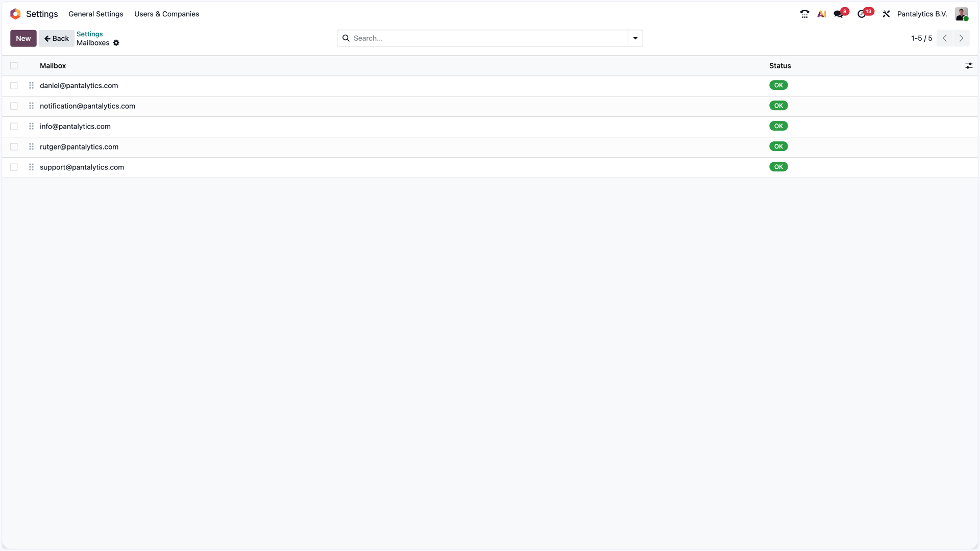Check the daniel@pantalytics.com row checkbox
The image size is (980, 551).
[14, 85]
